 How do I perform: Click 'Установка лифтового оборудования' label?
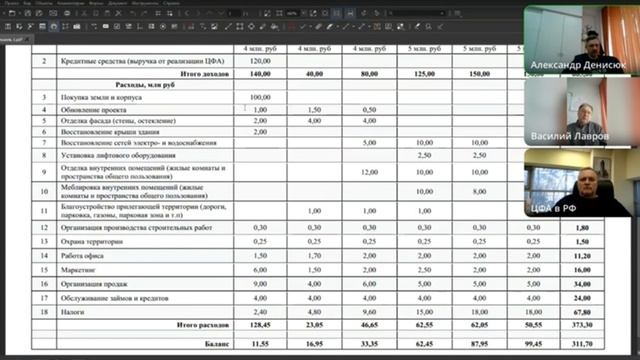click(118, 156)
